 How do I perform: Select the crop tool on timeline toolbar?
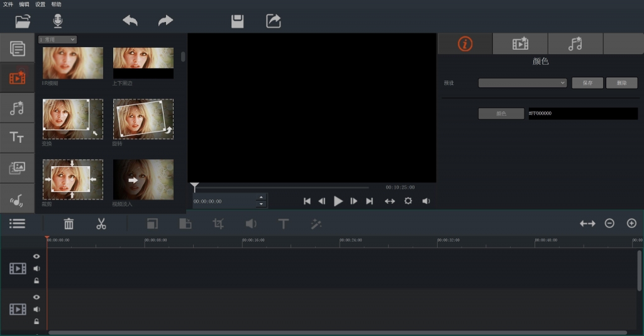tap(218, 223)
